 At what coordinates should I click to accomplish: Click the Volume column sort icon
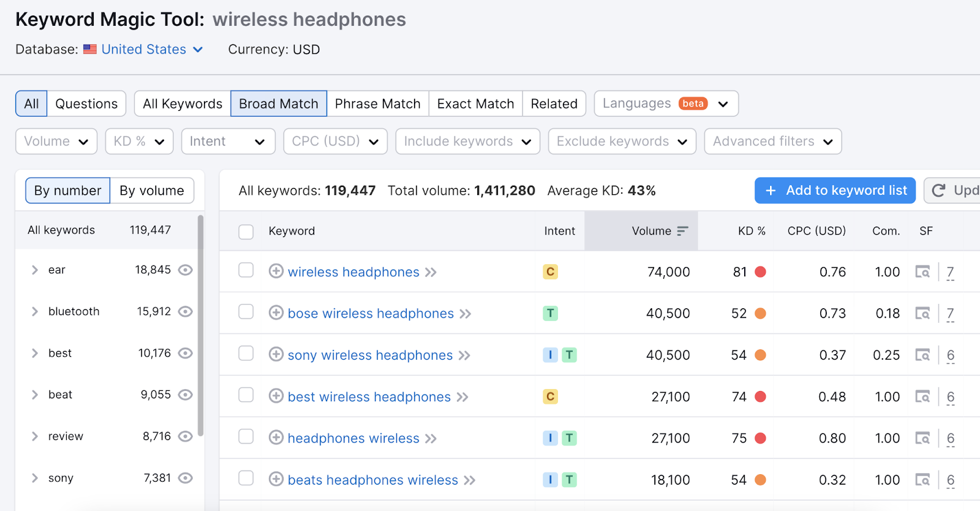pos(682,231)
